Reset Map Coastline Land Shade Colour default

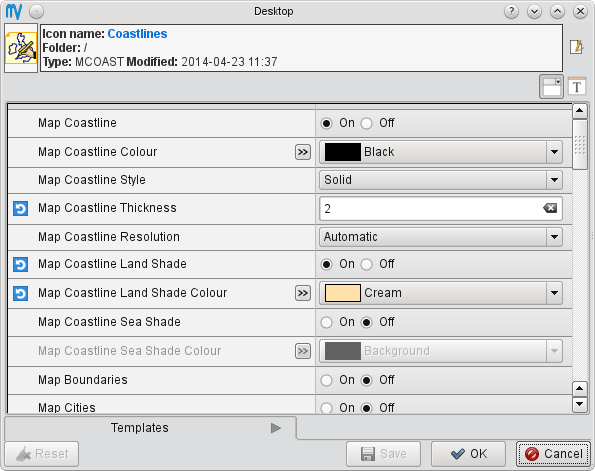20,293
